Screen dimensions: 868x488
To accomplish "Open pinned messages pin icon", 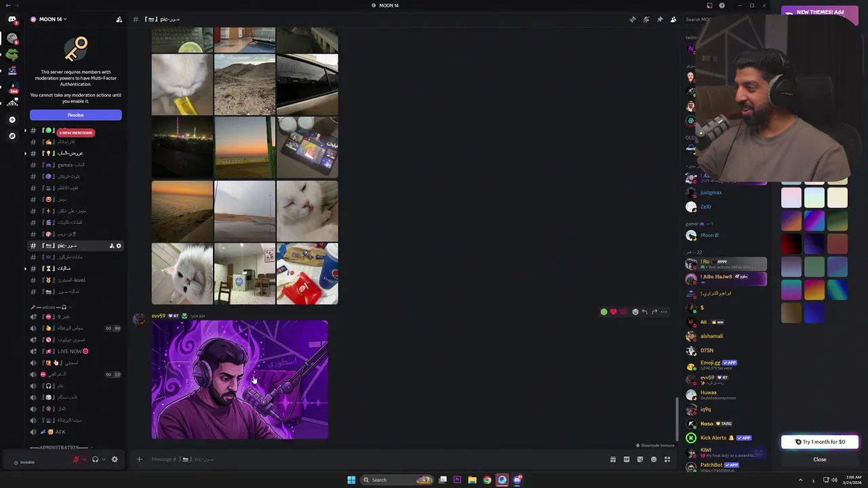I will click(660, 19).
